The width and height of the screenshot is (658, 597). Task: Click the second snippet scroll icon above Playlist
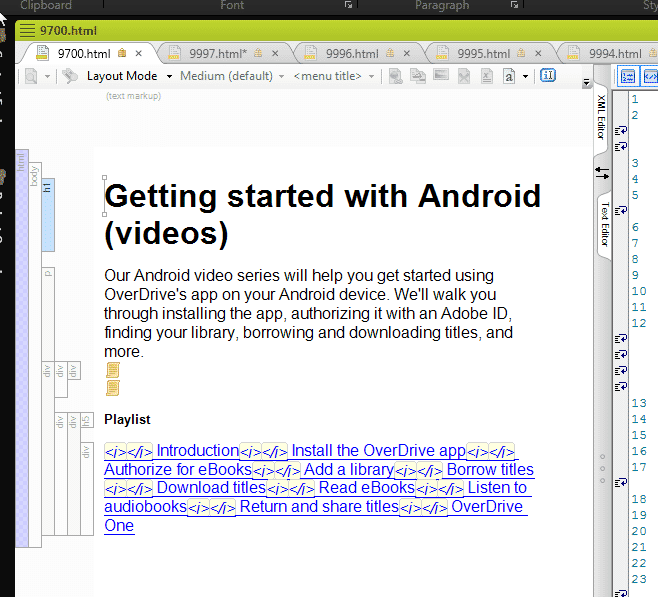pyautogui.click(x=112, y=388)
